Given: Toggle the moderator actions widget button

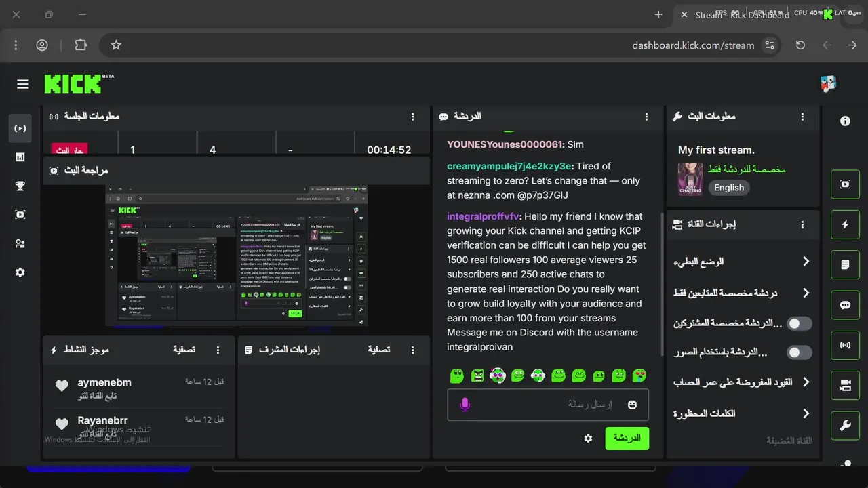Looking at the screenshot, I should tap(845, 264).
